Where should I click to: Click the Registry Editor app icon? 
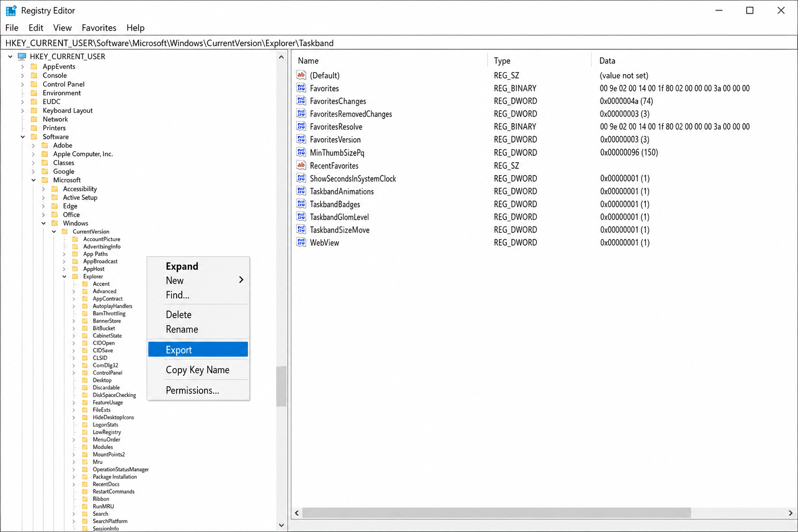(x=11, y=10)
